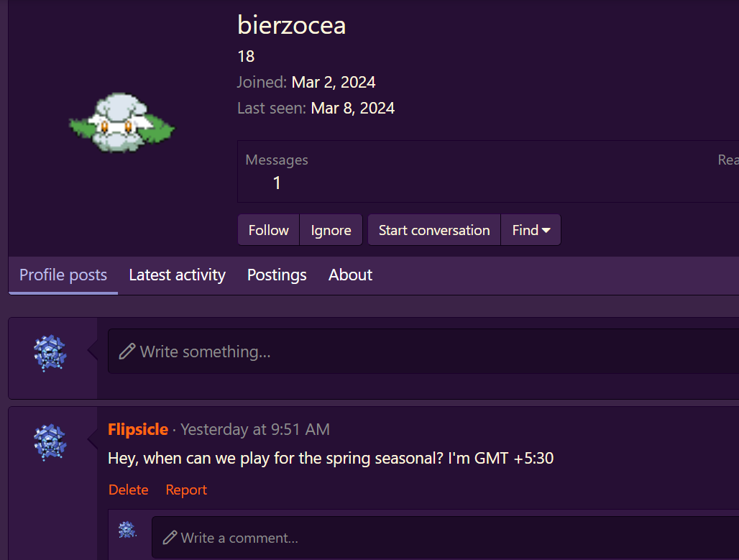This screenshot has height=560, width=739.
Task: Click the Write something input field
Action: point(423,352)
